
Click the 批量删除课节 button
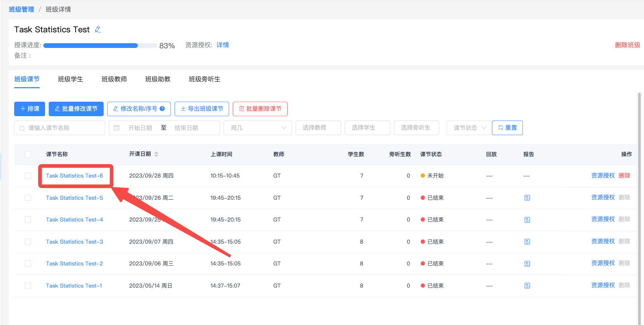[x=260, y=109]
